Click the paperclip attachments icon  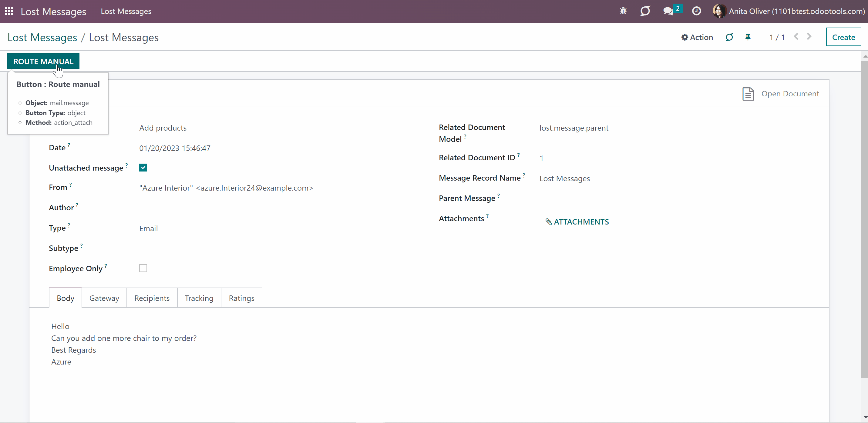[x=549, y=221]
